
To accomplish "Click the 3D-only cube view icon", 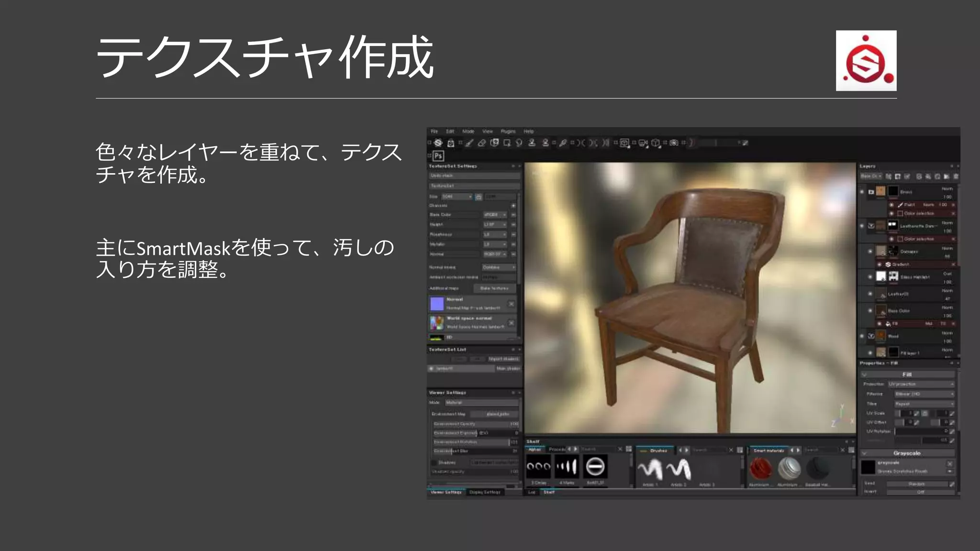I will point(656,143).
